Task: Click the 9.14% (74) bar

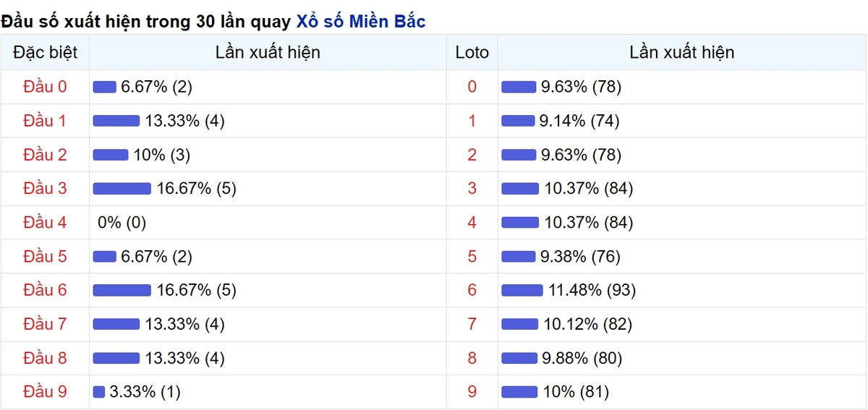Action: 518,121
